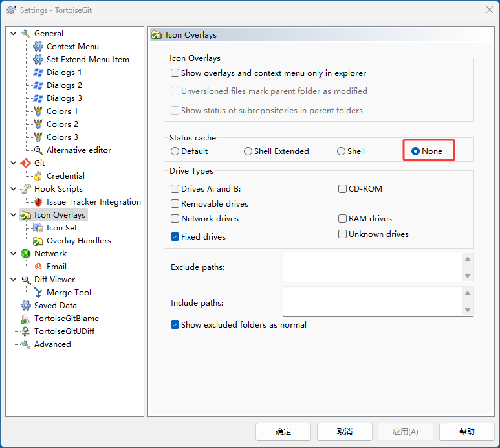Click Include paths scroll up arrow

tap(468, 293)
